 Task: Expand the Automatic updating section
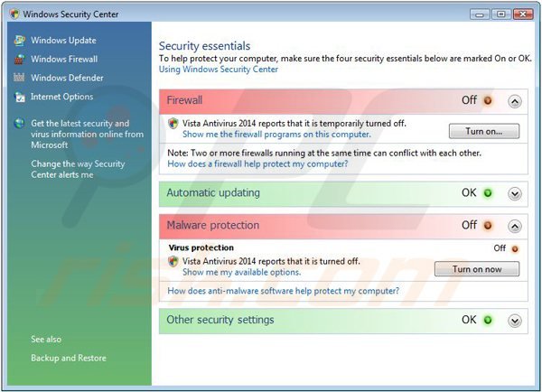(x=515, y=193)
